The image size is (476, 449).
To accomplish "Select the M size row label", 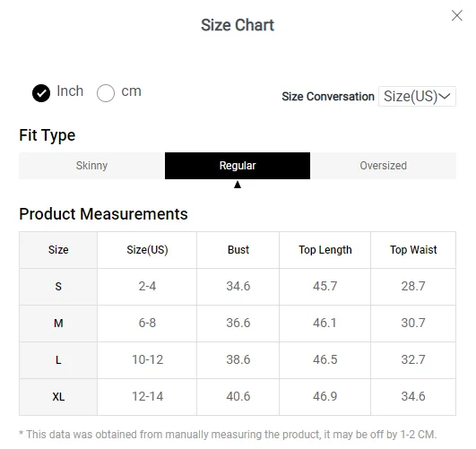I will 58,324.
